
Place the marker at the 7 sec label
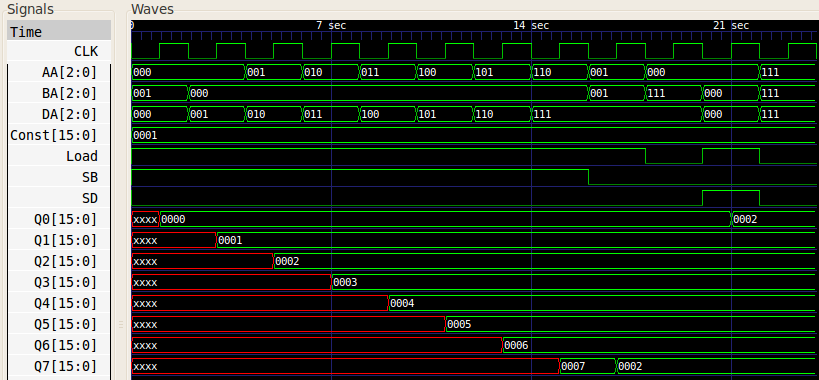point(331,25)
